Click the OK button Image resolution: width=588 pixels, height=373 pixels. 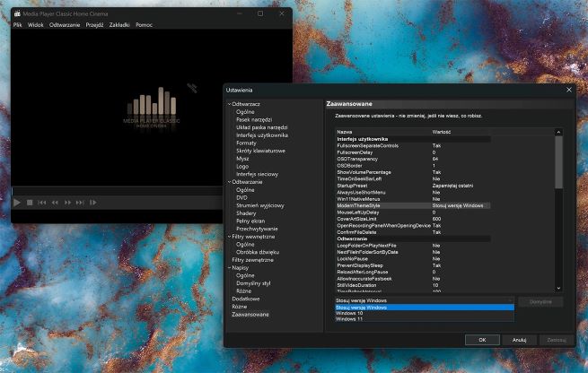click(x=482, y=340)
